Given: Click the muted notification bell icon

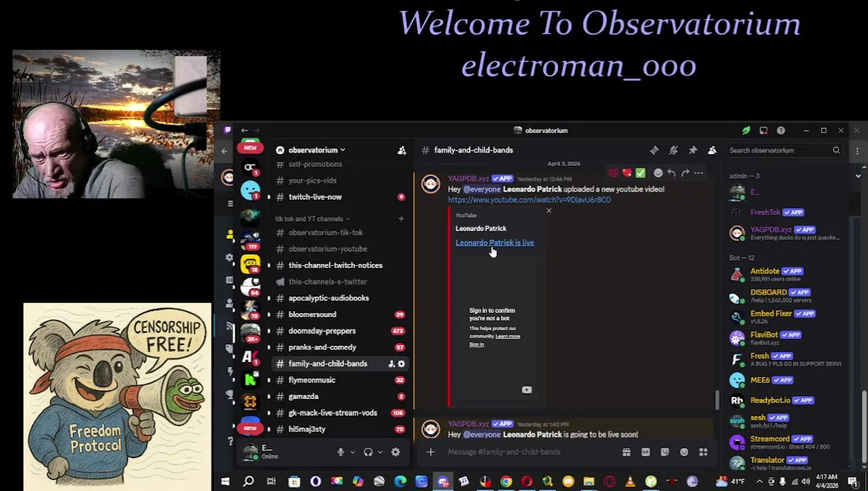Looking at the screenshot, I should [x=673, y=150].
